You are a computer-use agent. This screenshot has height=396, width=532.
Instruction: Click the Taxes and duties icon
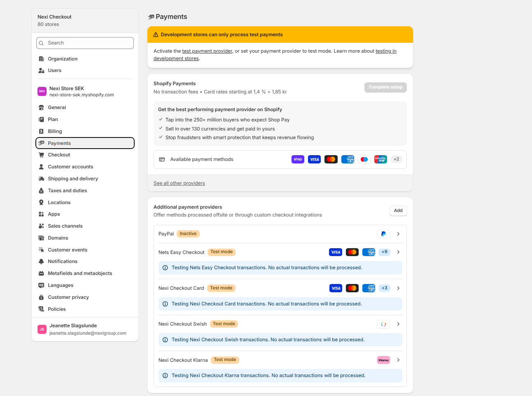41,191
